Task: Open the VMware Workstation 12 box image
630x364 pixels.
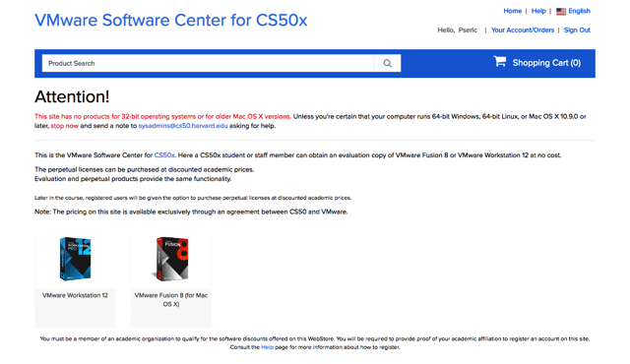Action: point(75,259)
